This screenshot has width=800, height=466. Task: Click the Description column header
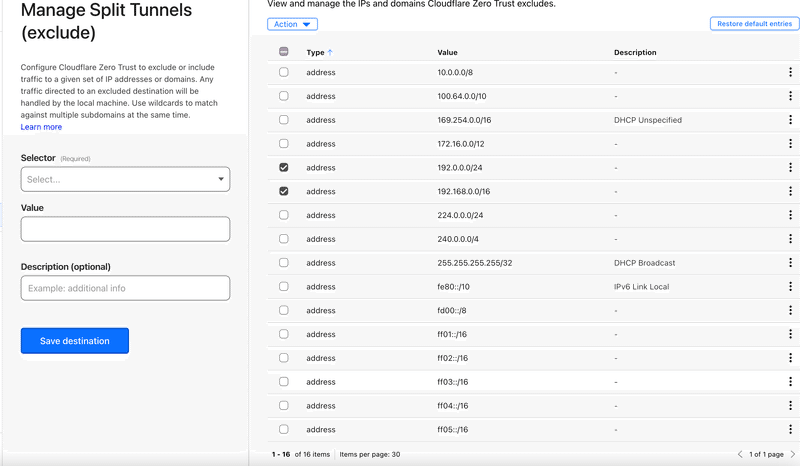(635, 52)
